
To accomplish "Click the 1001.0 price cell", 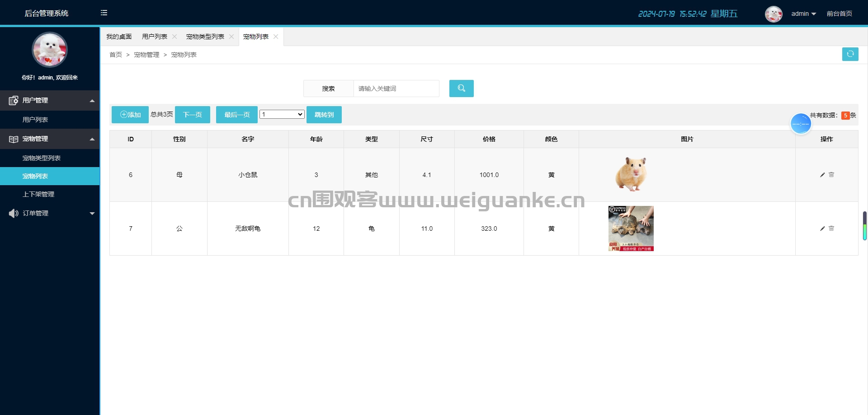I will point(489,175).
